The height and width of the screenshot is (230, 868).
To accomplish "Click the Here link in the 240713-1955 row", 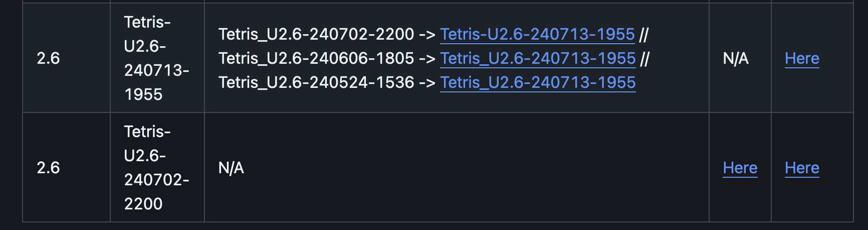I will pos(802,58).
